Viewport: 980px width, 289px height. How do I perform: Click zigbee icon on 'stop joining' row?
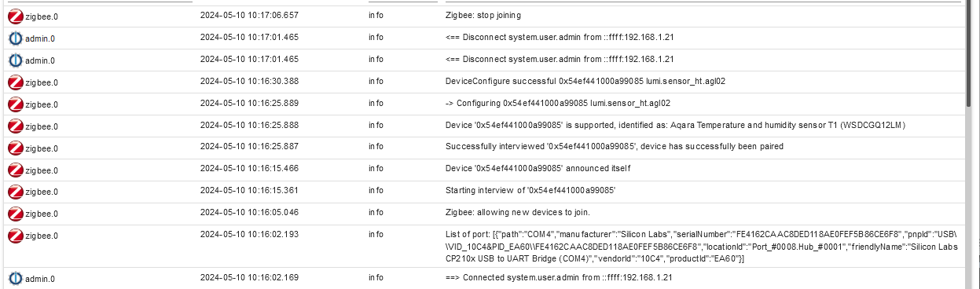point(15,16)
